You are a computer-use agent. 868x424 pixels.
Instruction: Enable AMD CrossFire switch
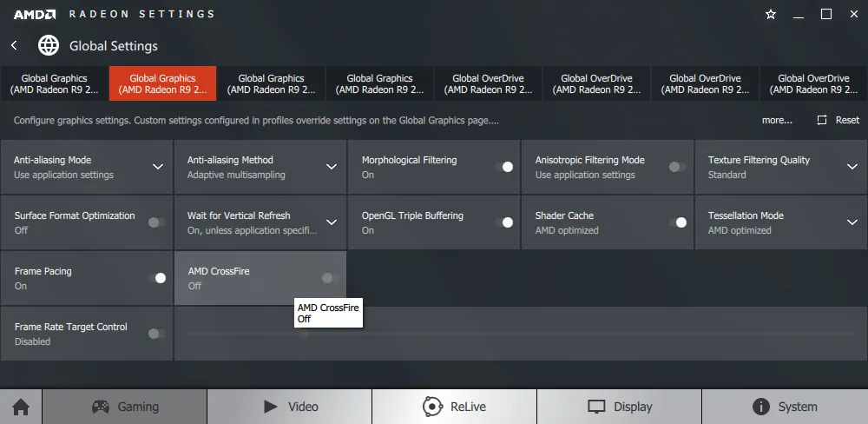coord(331,278)
